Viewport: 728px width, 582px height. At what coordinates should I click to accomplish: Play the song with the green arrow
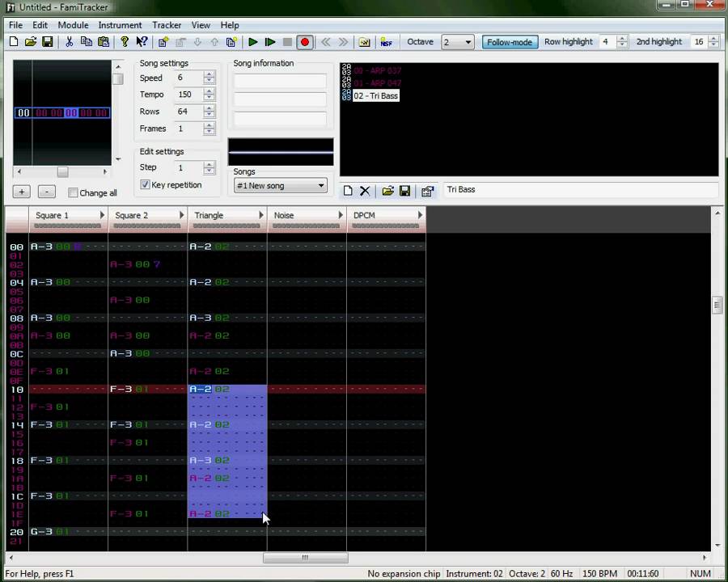coord(253,42)
